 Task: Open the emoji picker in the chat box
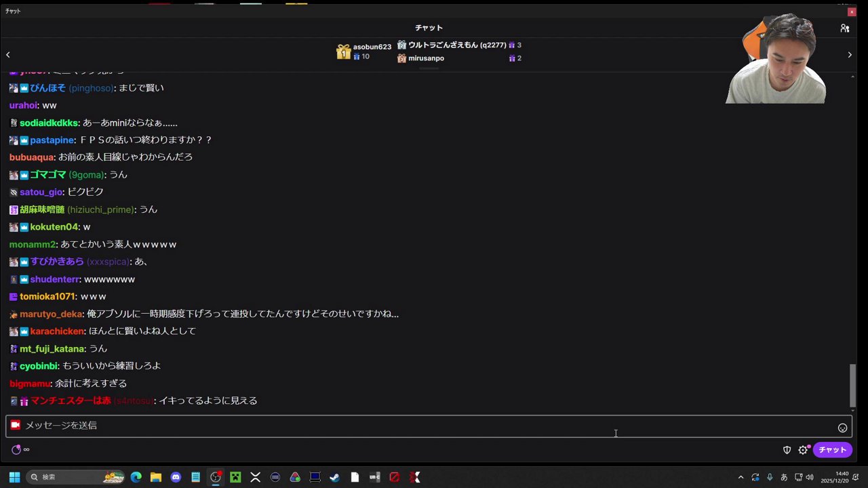[842, 427]
